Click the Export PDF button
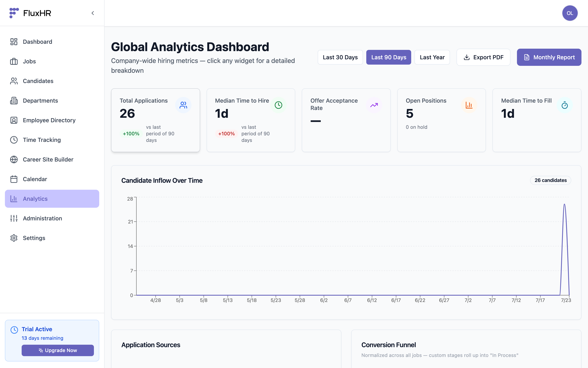This screenshot has height=368, width=588. click(483, 57)
